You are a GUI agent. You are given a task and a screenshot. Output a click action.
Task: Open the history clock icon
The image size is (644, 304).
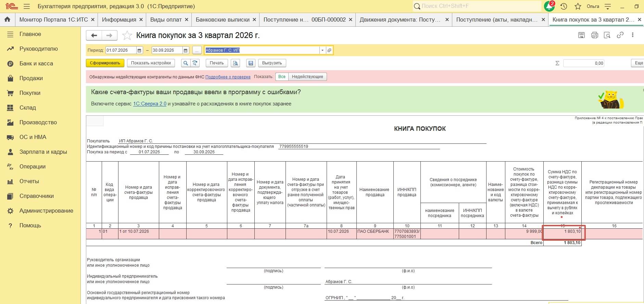pyautogui.click(x=564, y=6)
